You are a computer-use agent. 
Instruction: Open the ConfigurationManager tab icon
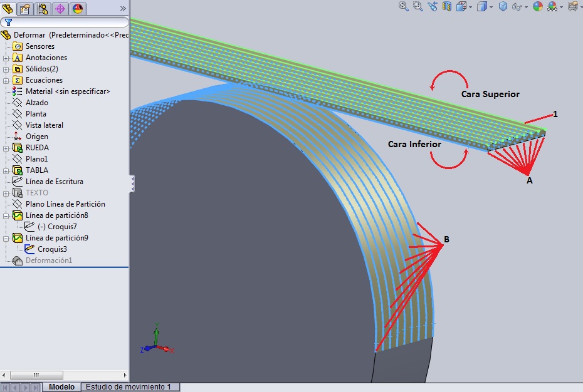[43, 8]
